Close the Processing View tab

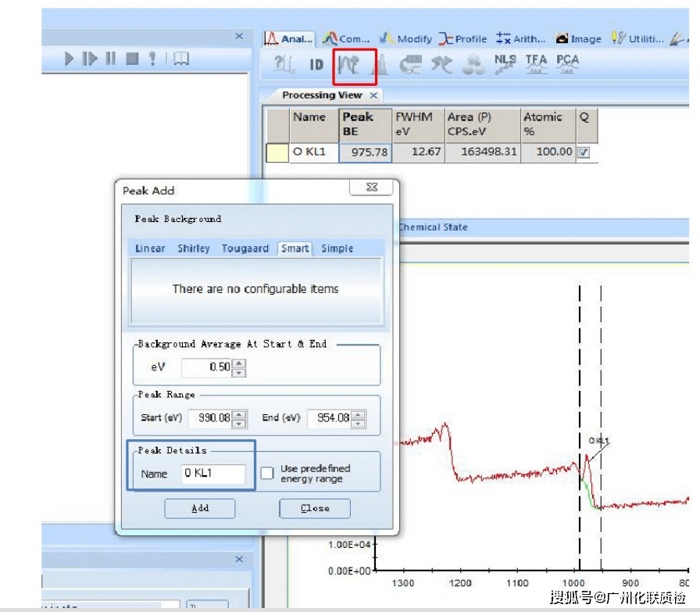click(373, 95)
